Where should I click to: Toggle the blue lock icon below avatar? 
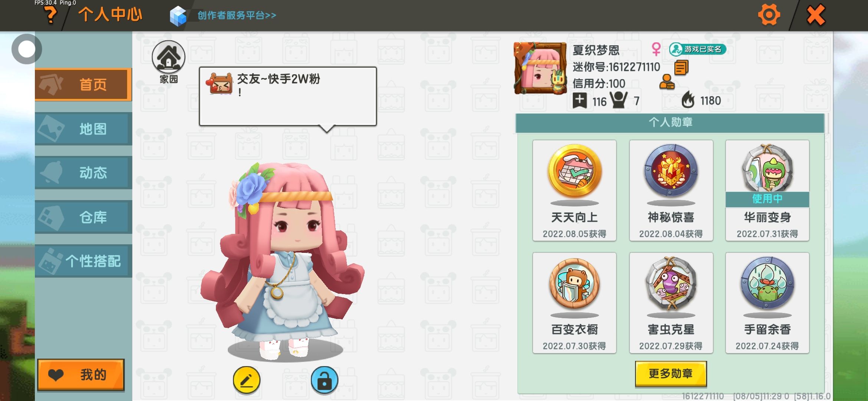pos(325,380)
